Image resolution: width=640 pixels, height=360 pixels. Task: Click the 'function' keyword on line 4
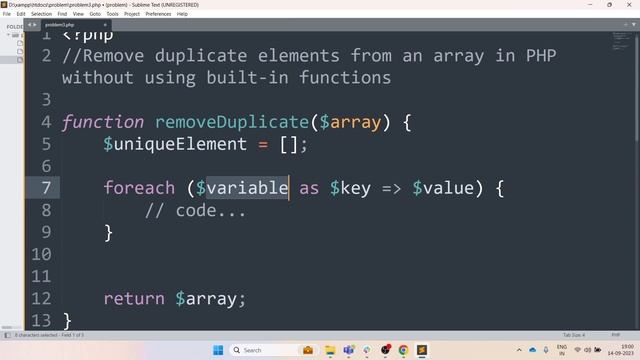pos(103,122)
